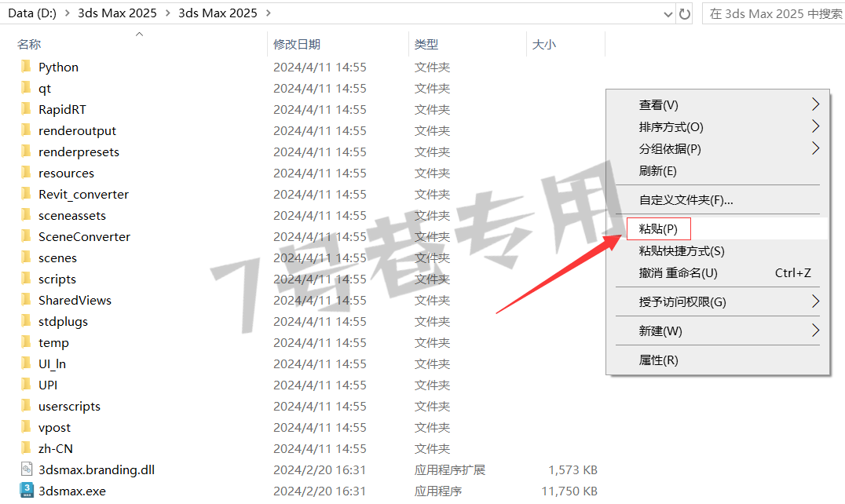Expand the chevron after Data (D:)
845x504 pixels.
[68, 13]
